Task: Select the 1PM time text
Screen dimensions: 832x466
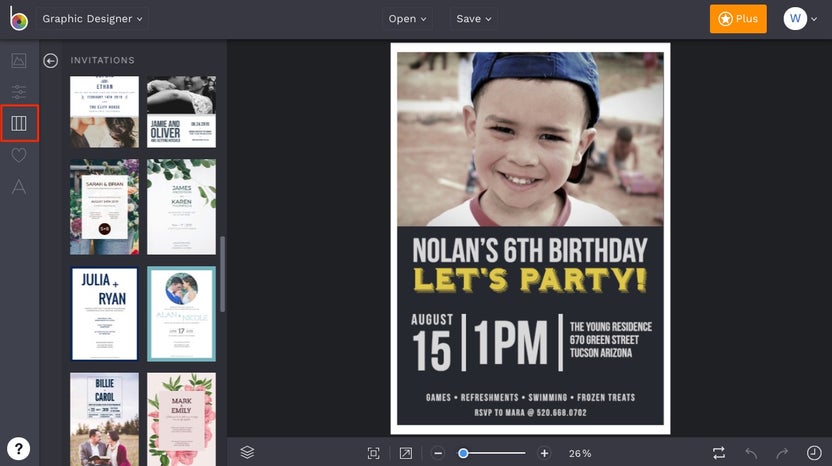Action: [x=511, y=342]
